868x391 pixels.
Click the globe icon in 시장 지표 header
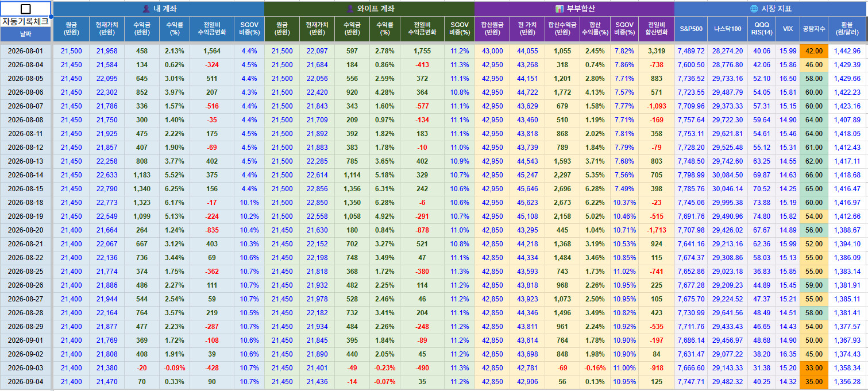754,9
